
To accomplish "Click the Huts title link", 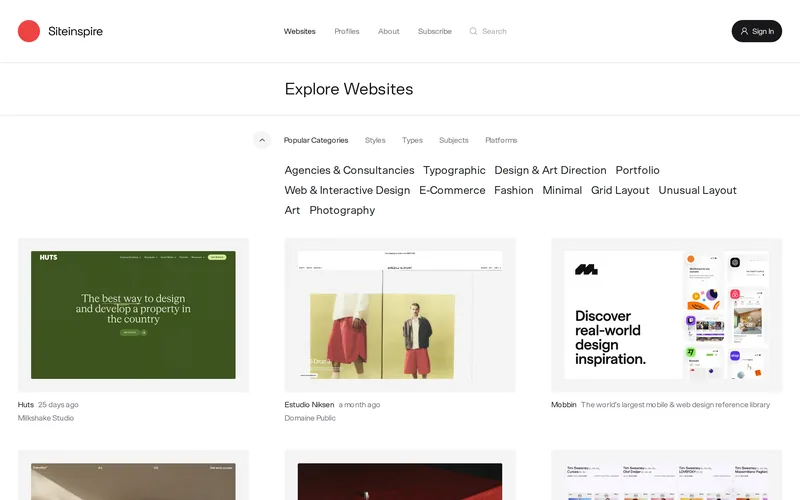I will 26,405.
